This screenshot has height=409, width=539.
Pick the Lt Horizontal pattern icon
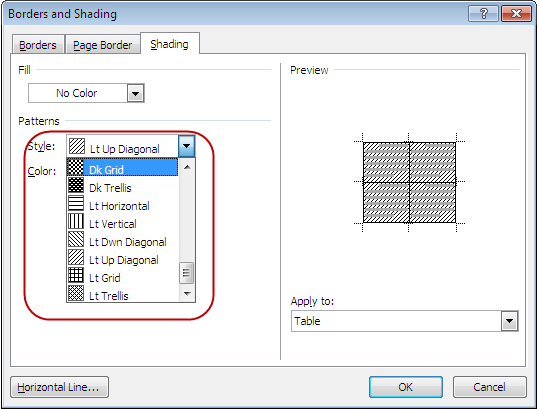(76, 203)
